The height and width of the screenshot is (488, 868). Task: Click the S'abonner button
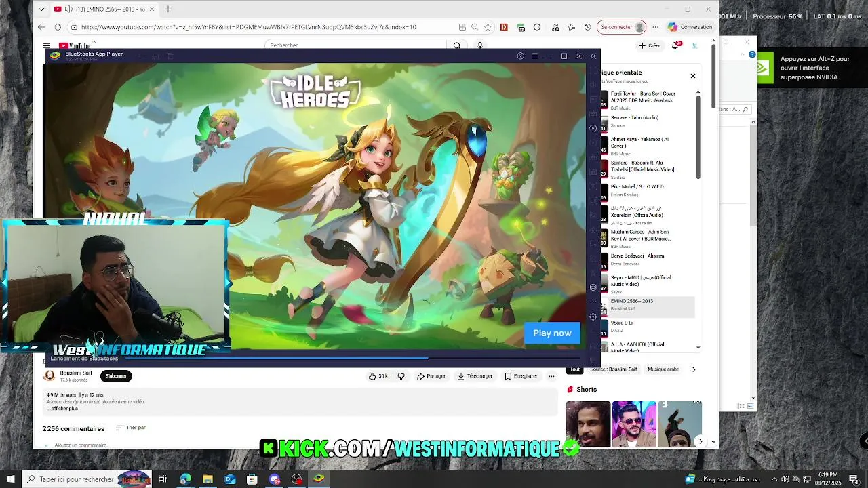[116, 376]
